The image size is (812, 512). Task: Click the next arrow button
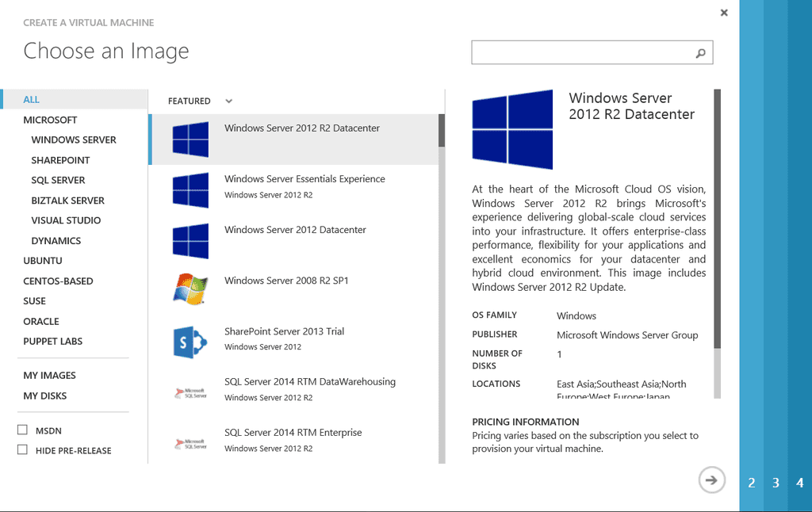tap(711, 480)
